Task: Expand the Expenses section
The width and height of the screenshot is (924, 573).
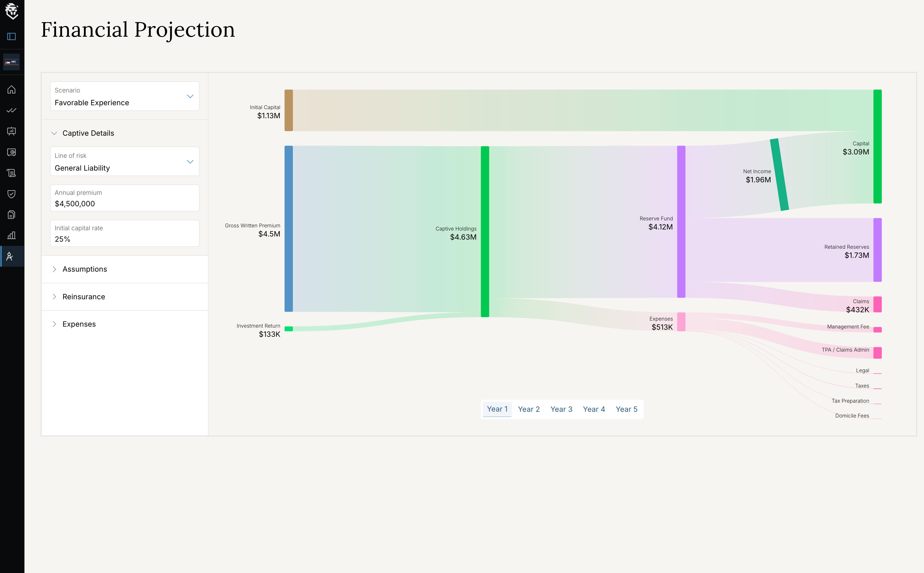Action: pyautogui.click(x=125, y=324)
